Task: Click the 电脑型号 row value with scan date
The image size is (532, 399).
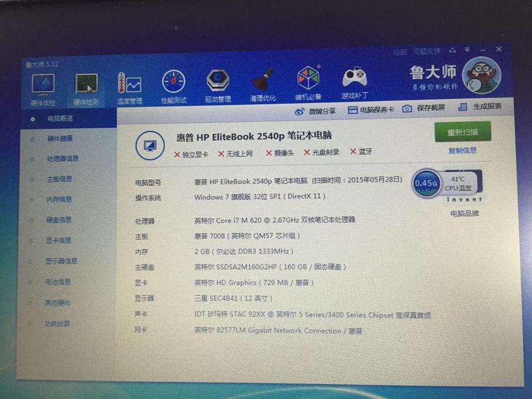Action: pyautogui.click(x=299, y=180)
